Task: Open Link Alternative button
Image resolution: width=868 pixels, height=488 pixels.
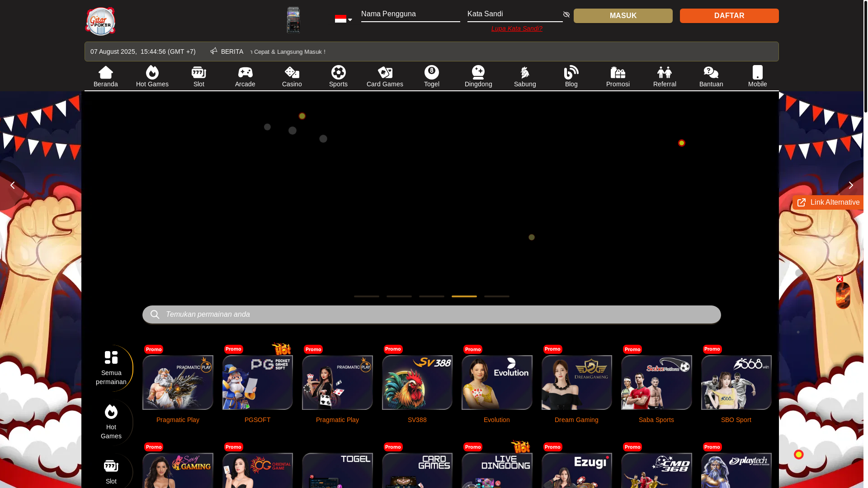Action: [x=828, y=202]
